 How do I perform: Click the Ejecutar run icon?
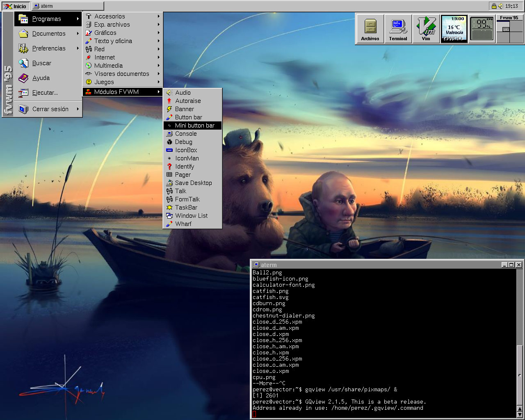click(23, 93)
